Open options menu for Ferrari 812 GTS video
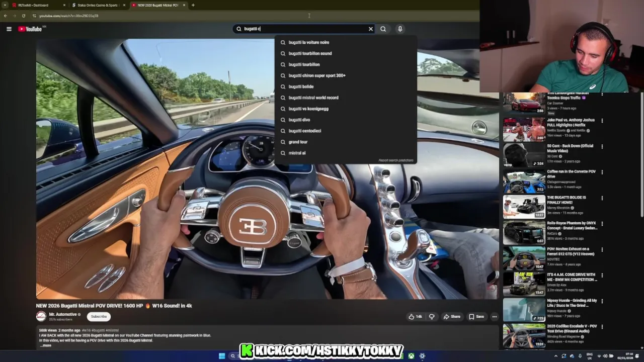 [x=602, y=249]
